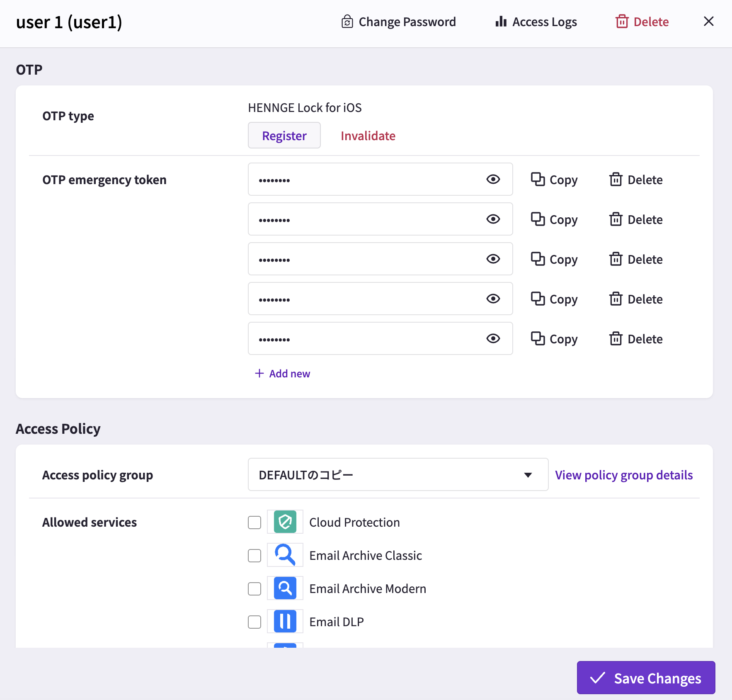Click the Cloud Protection shield icon
The width and height of the screenshot is (732, 700).
point(285,522)
